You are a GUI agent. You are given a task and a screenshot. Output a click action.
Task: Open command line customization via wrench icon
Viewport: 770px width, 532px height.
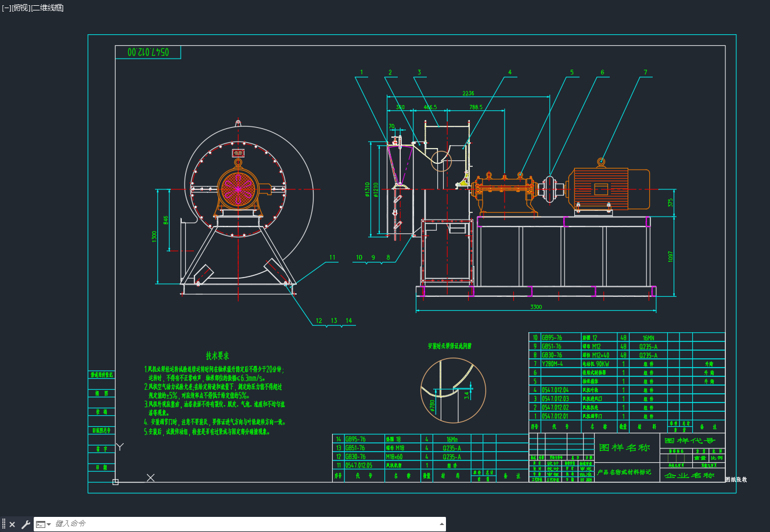point(26,524)
